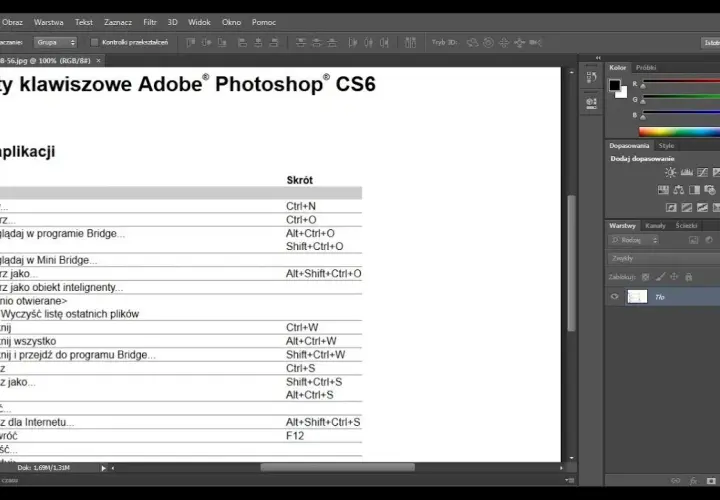This screenshot has width=720, height=500.
Task: Open the Grupa auto-select dropdown
Action: click(x=55, y=42)
